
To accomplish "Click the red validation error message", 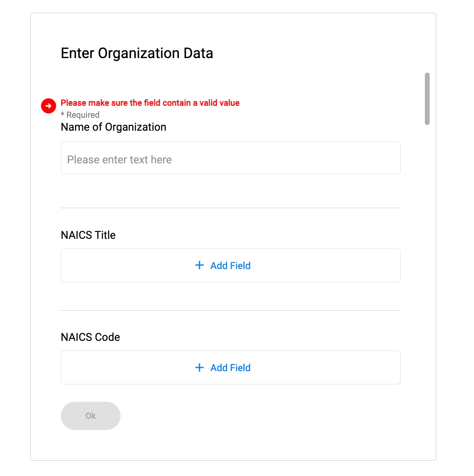I will [x=150, y=103].
